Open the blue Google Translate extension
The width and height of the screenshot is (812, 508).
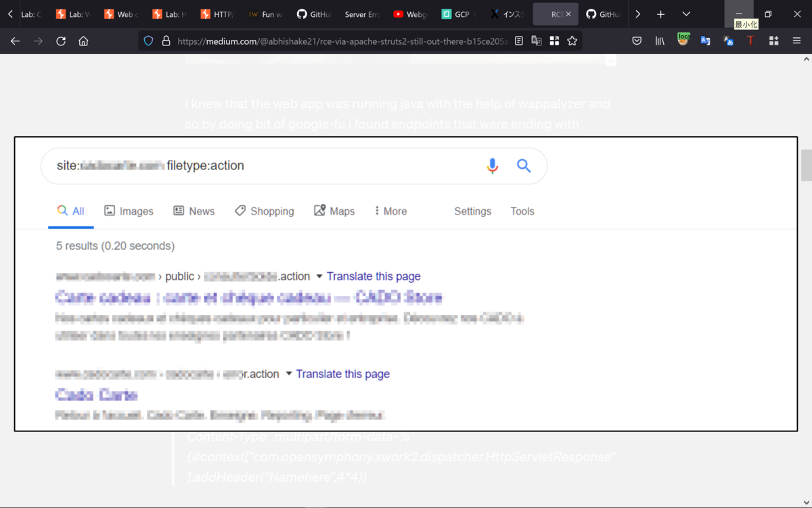click(706, 41)
